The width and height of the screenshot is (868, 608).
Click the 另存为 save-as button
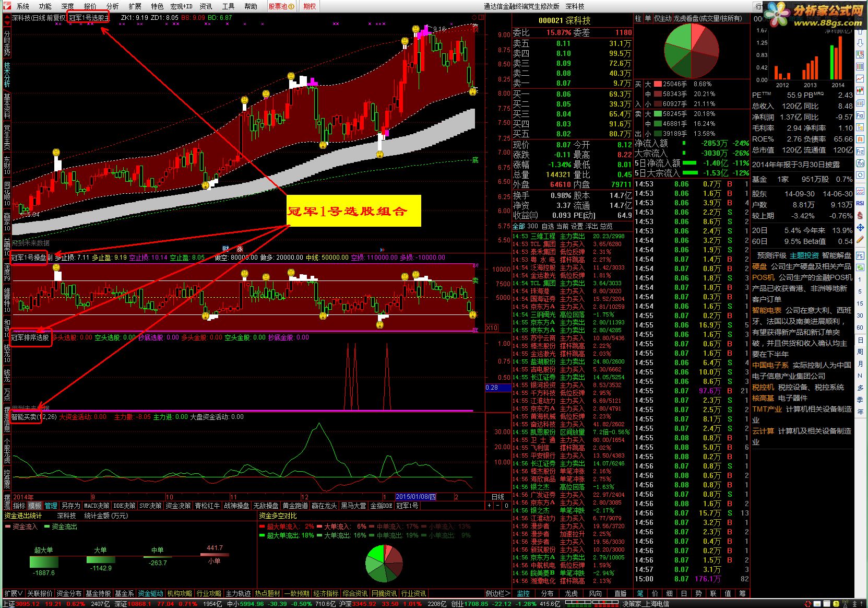point(70,506)
